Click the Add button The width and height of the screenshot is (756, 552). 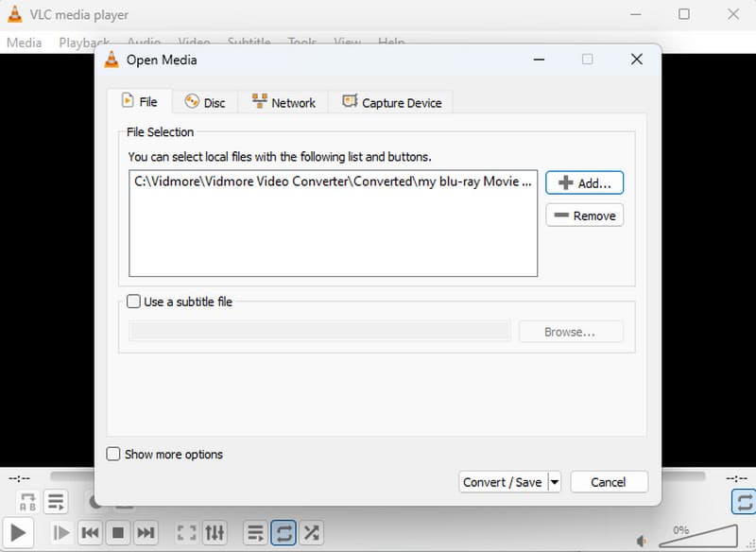point(584,182)
